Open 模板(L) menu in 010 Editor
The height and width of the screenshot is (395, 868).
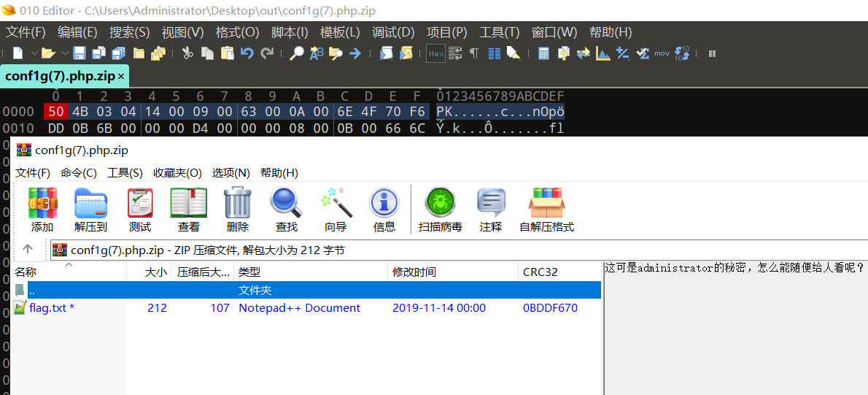(x=340, y=32)
